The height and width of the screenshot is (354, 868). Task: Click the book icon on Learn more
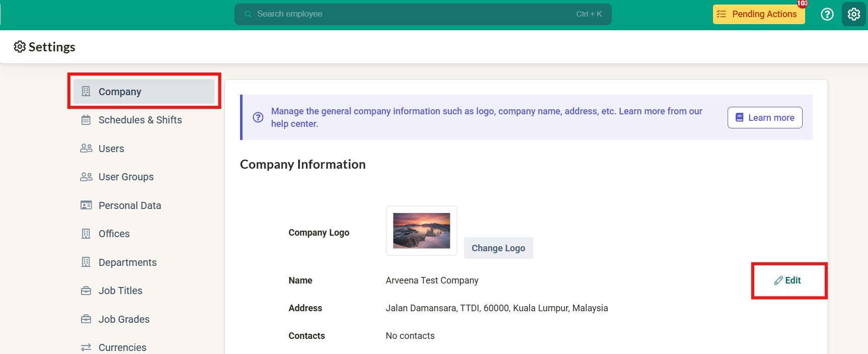tap(739, 117)
